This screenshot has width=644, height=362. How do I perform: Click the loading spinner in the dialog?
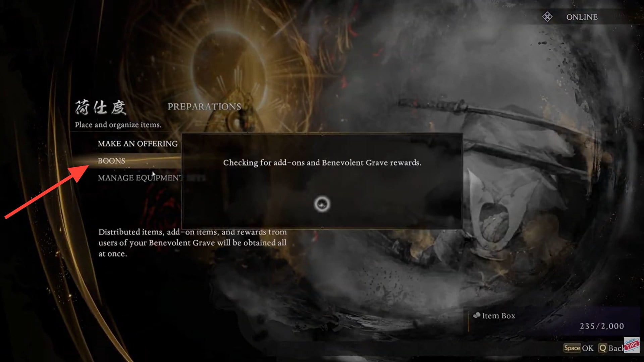[x=322, y=203]
